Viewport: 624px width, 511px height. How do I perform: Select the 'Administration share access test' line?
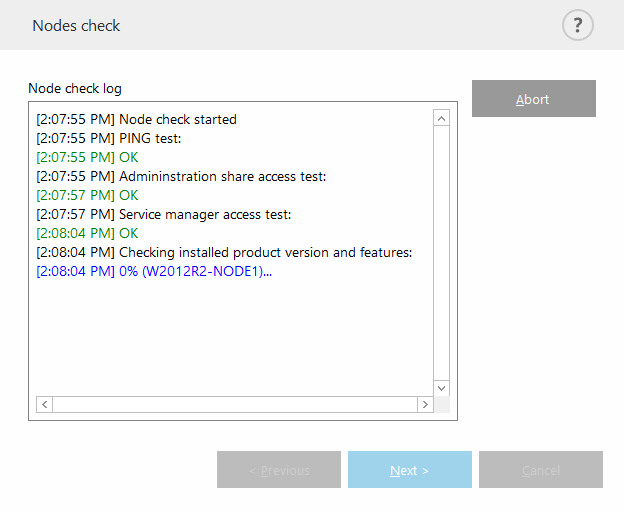[x=182, y=176]
